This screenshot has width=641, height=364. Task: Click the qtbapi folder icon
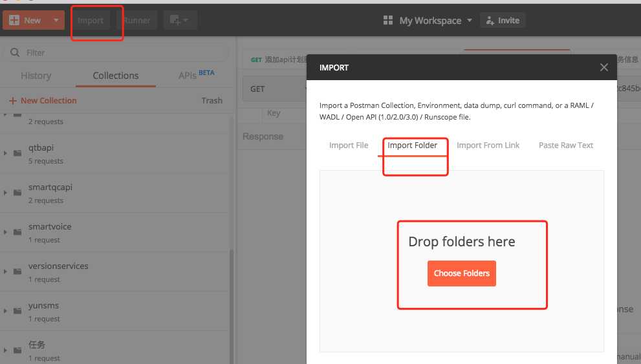click(x=17, y=153)
